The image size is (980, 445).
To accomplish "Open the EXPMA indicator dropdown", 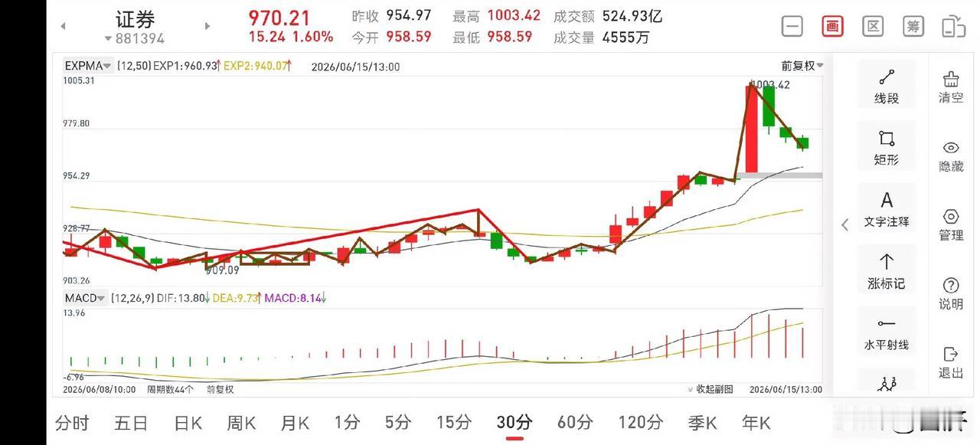I will pos(89,67).
